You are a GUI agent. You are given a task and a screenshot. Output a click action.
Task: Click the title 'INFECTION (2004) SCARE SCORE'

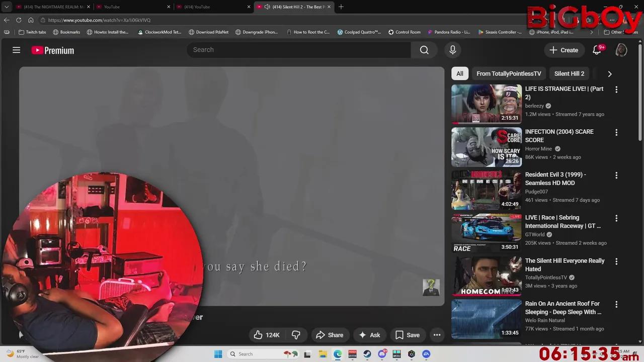[x=559, y=136]
